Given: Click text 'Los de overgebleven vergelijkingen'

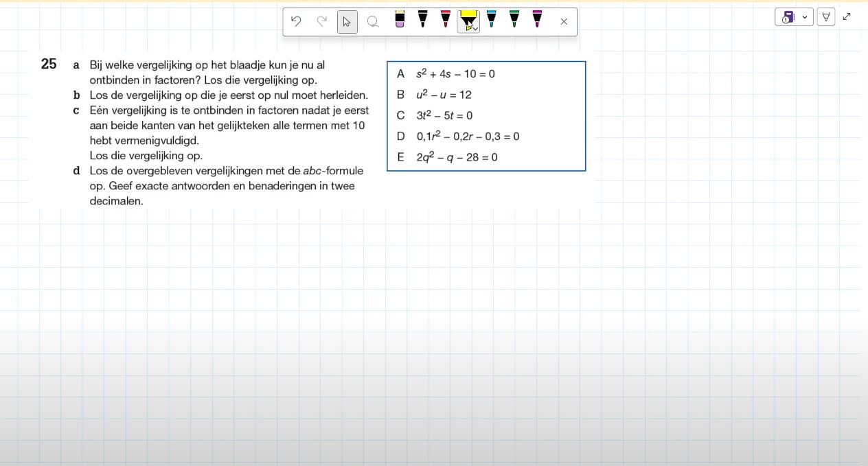Looking at the screenshot, I should [x=176, y=171].
